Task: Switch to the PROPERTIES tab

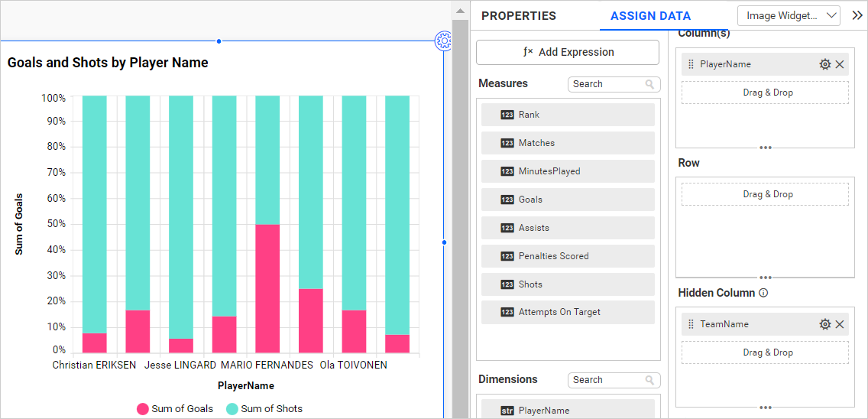Action: pos(518,16)
